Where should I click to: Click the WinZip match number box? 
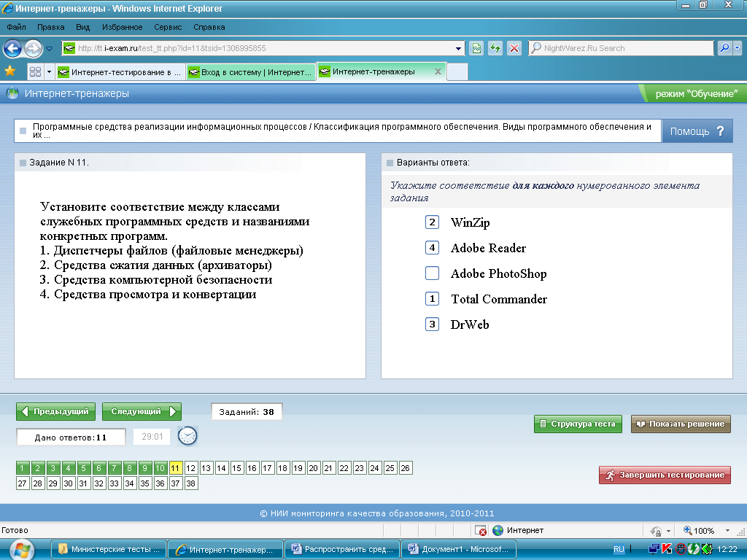click(x=432, y=222)
